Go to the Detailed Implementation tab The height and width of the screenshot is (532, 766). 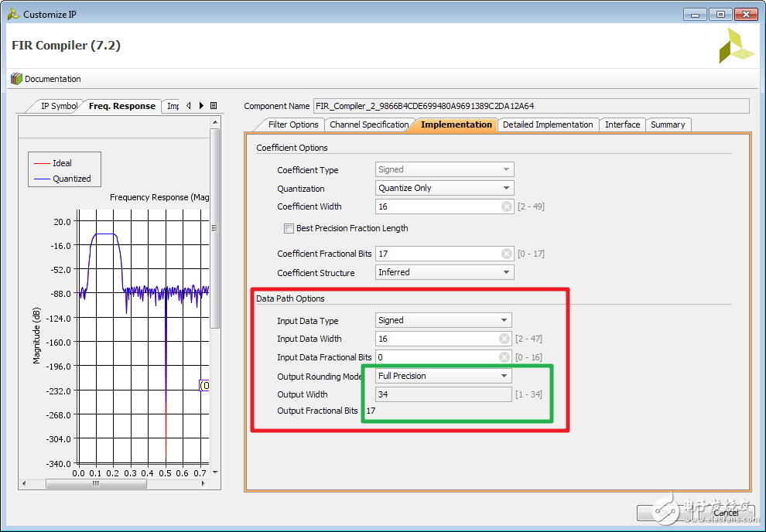click(x=547, y=124)
